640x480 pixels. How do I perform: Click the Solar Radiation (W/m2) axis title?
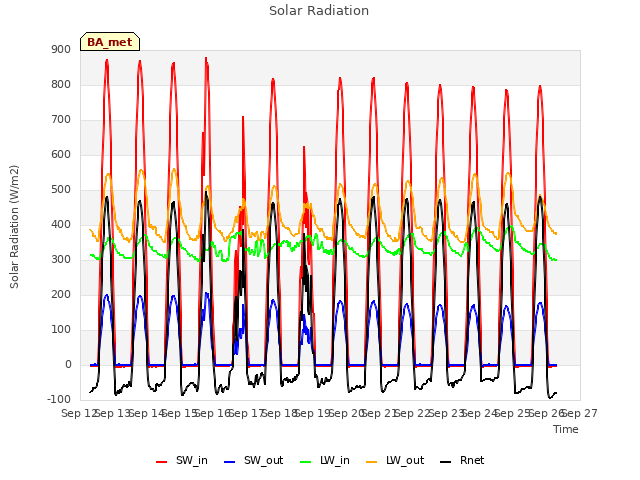click(x=14, y=227)
